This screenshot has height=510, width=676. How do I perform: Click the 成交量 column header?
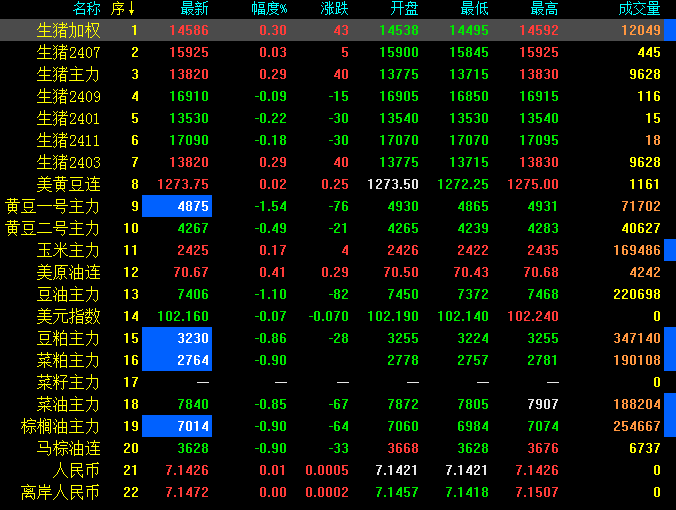pyautogui.click(x=639, y=8)
